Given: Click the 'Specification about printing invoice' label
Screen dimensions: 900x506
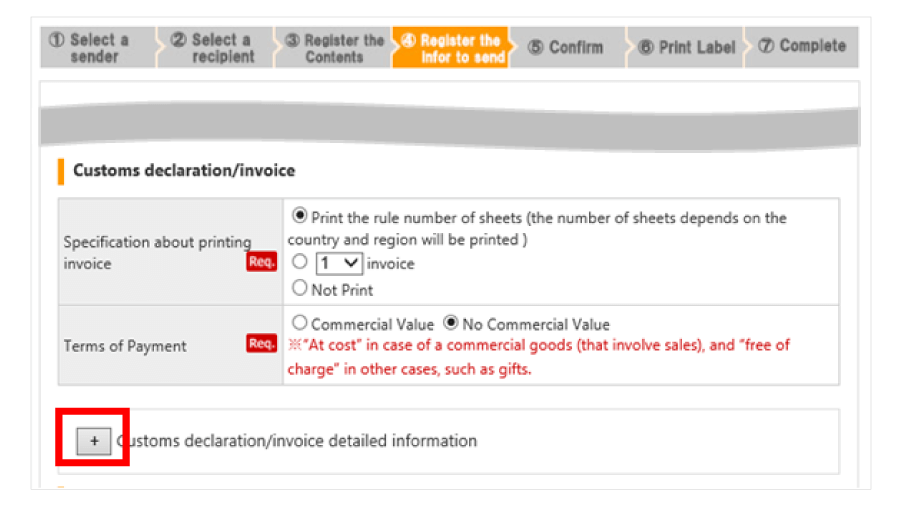Looking at the screenshot, I should point(150,252).
